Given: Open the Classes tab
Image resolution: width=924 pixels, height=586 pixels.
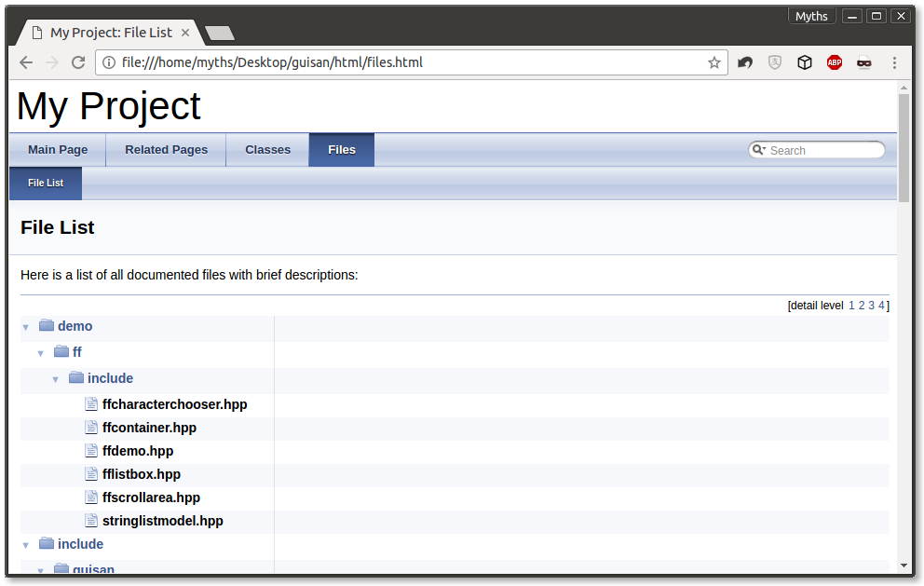Looking at the screenshot, I should (x=267, y=150).
